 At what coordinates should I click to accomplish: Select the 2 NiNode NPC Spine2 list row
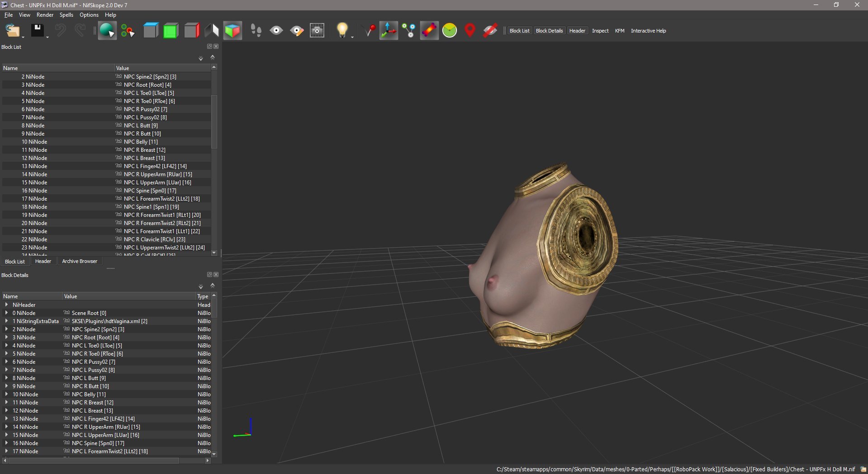[106, 77]
